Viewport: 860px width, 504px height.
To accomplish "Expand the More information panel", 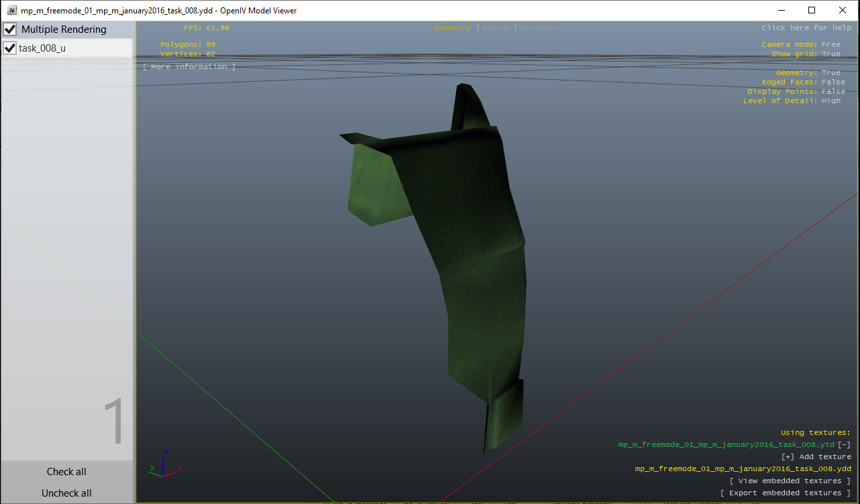I will tap(189, 66).
